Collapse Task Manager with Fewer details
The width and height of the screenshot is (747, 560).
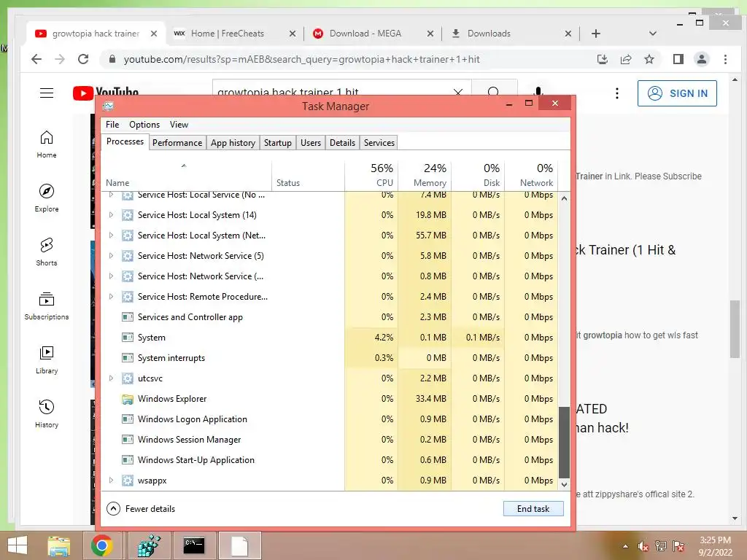pos(141,508)
